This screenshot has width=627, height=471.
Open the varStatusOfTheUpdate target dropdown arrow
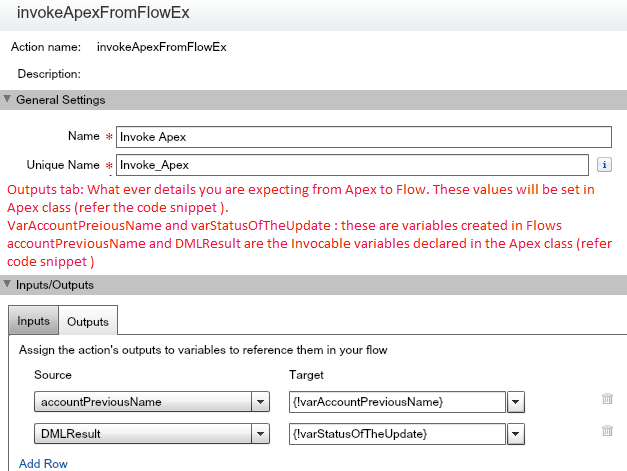(x=516, y=434)
